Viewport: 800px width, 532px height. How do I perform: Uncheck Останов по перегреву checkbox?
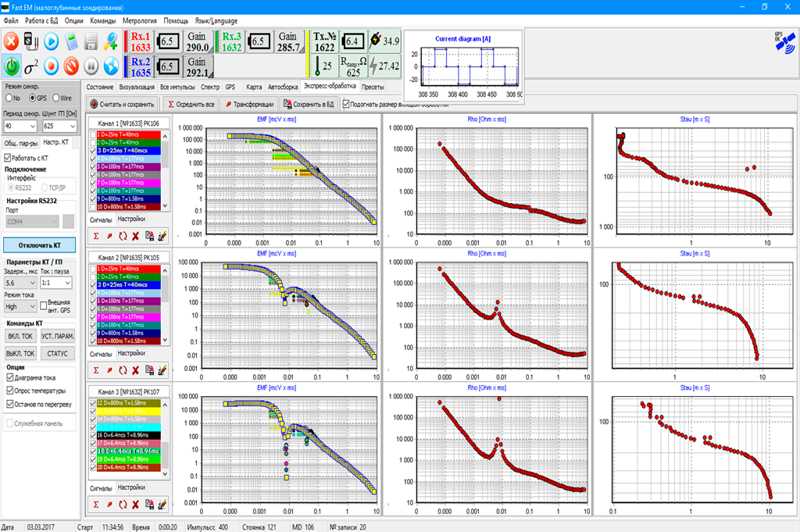point(9,405)
